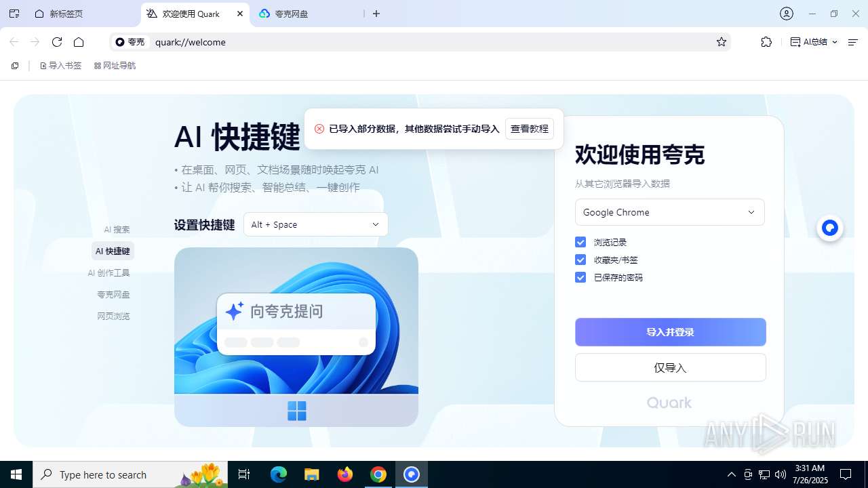Image resolution: width=868 pixels, height=488 pixels.
Task: Select AI 快捷键 in side navigation
Action: [x=113, y=251]
